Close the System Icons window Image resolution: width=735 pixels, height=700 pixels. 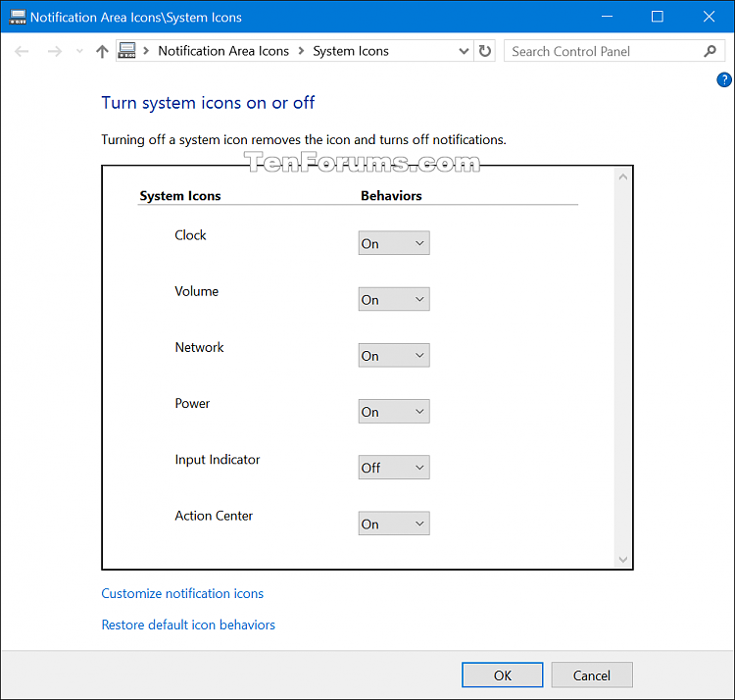[x=709, y=17]
